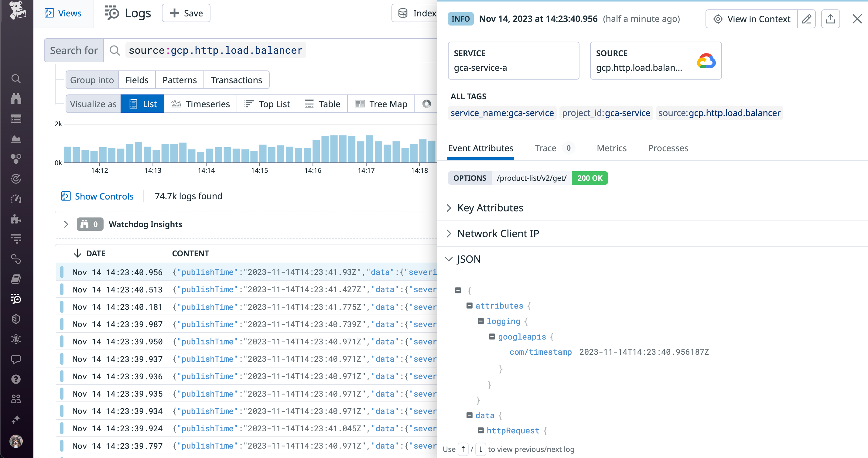This screenshot has width=868, height=458.
Task: Expand Watchdog Insights section
Action: tap(66, 224)
